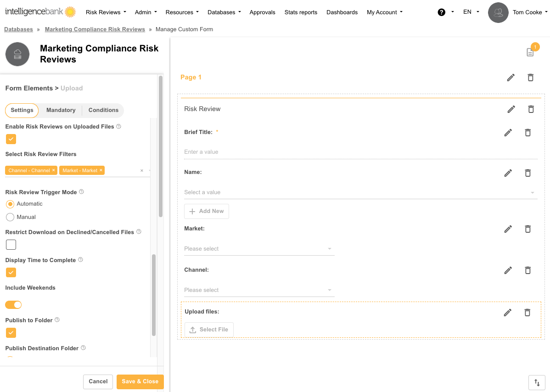Click into the Brief Title input field
This screenshot has width=550, height=392.
(x=360, y=152)
